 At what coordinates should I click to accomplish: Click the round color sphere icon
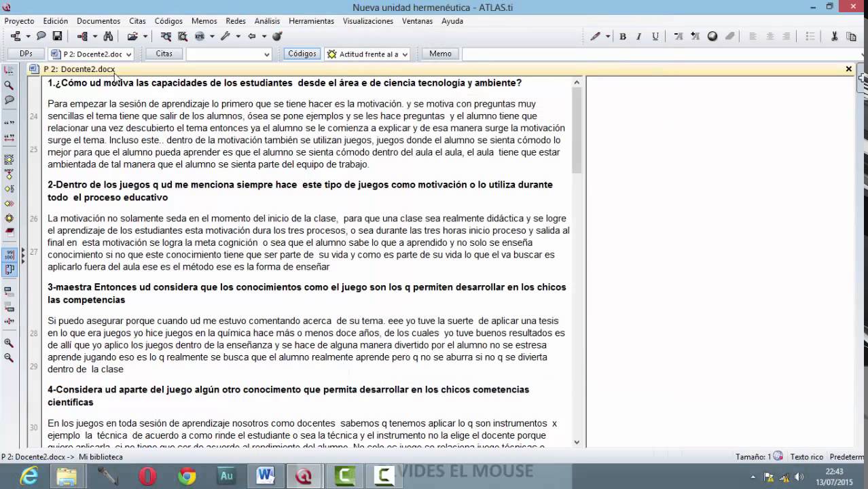(x=712, y=37)
